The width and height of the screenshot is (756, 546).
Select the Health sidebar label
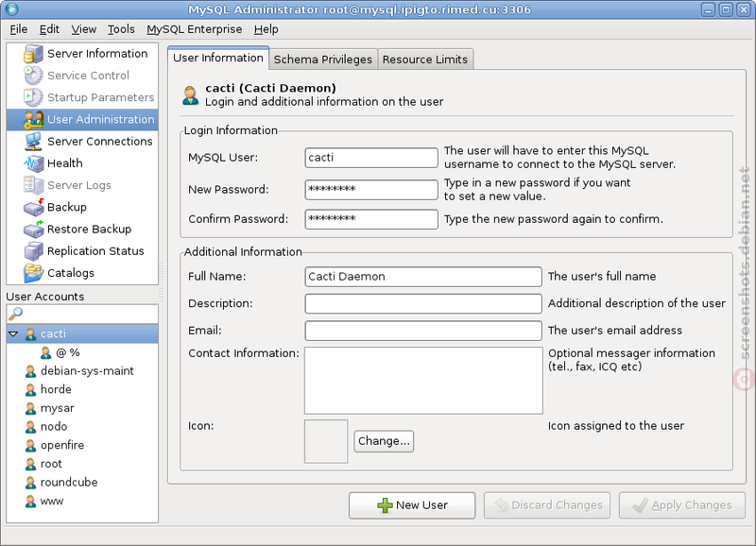point(65,163)
